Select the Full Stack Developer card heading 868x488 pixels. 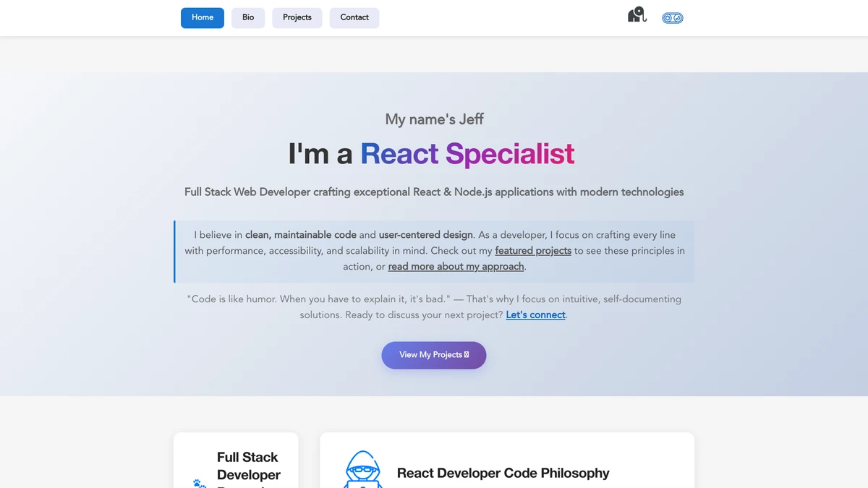pos(248,466)
